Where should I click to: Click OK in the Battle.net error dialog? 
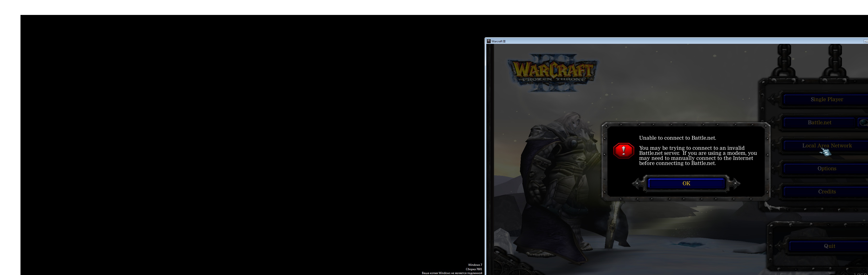point(686,183)
